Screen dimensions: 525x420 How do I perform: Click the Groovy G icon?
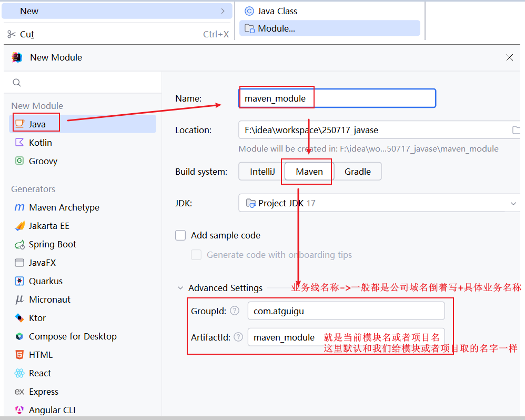coord(19,161)
